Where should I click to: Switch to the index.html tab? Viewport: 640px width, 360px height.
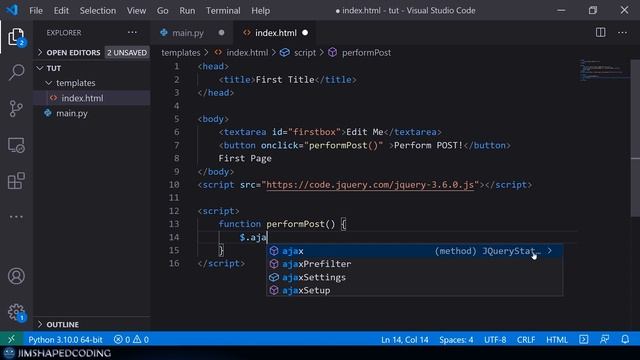(276, 33)
